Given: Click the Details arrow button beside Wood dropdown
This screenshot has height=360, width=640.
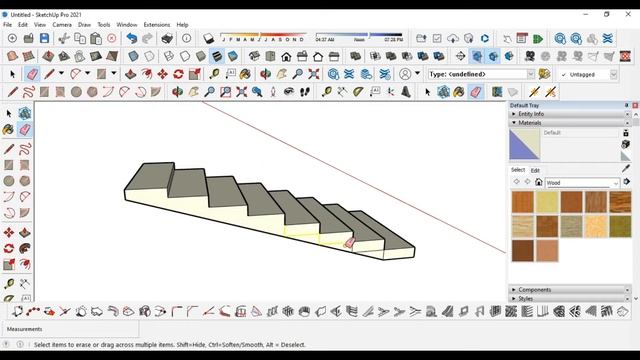Looking at the screenshot, I should pyautogui.click(x=627, y=182).
